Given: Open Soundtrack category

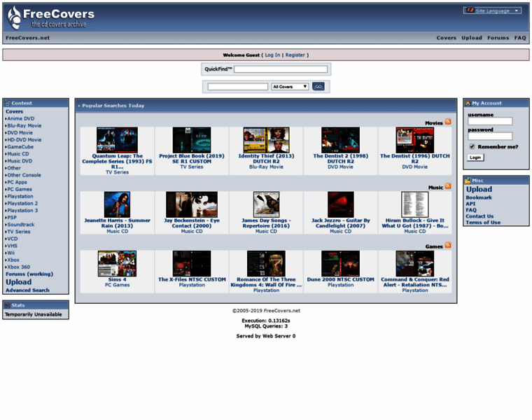Looking at the screenshot, I should tap(21, 225).
